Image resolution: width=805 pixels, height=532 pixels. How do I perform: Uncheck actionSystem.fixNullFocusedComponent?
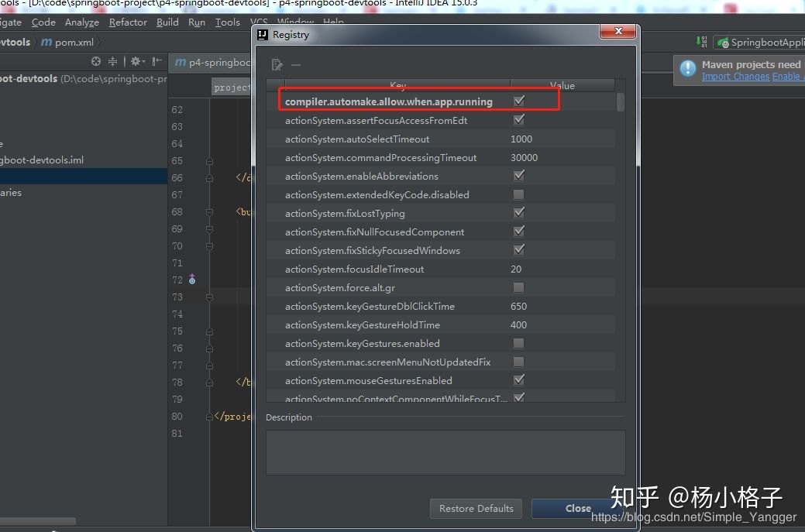click(519, 232)
